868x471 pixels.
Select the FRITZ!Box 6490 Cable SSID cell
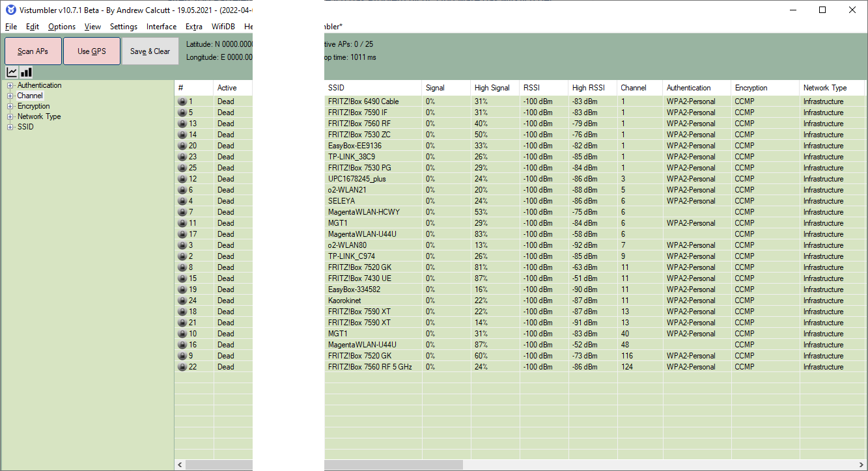pos(373,101)
